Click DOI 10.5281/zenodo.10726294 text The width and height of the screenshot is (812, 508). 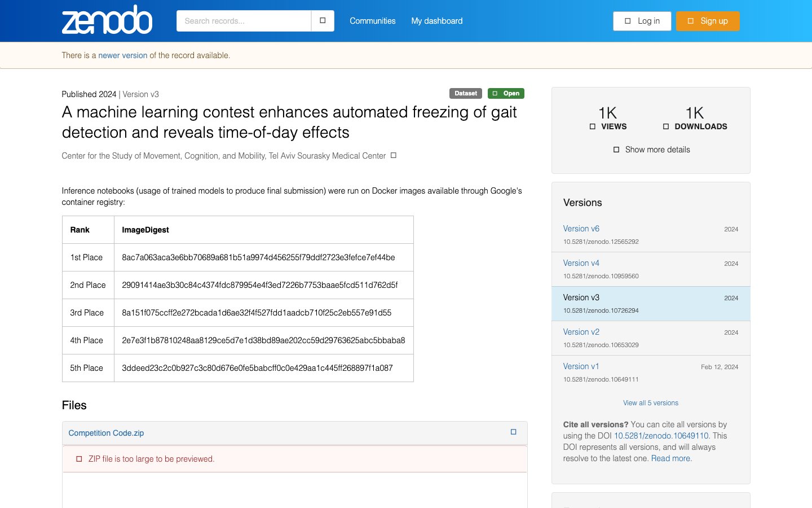601,310
